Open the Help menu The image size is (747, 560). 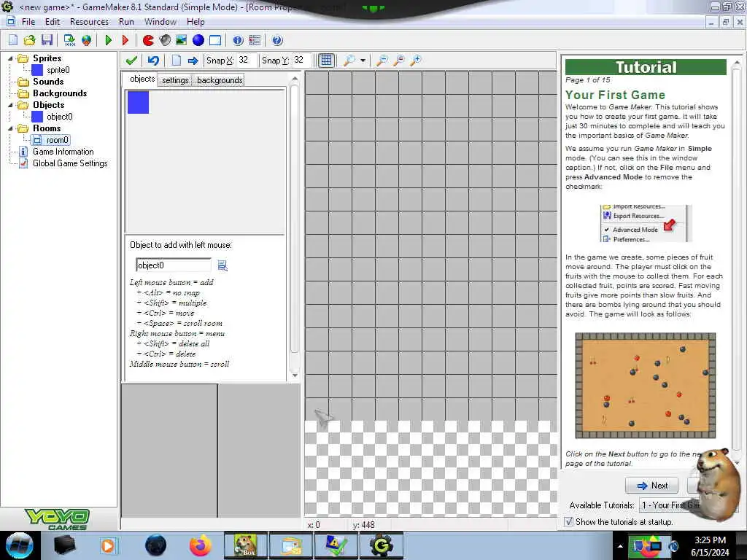[x=196, y=22]
